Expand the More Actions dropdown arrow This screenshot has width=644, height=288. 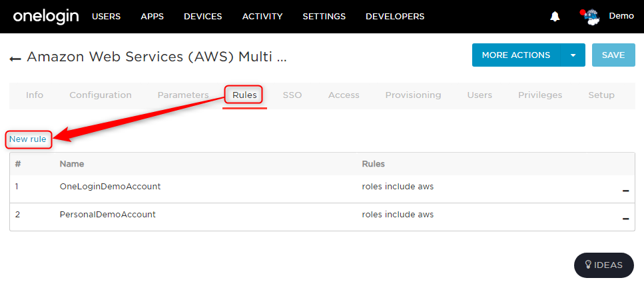tap(573, 55)
